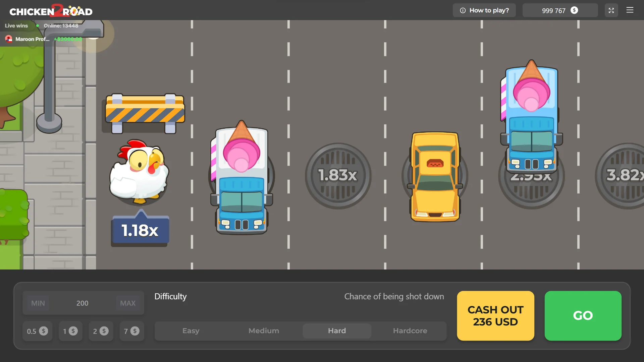Set bet to MIN
This screenshot has height=362, width=644.
[38, 303]
